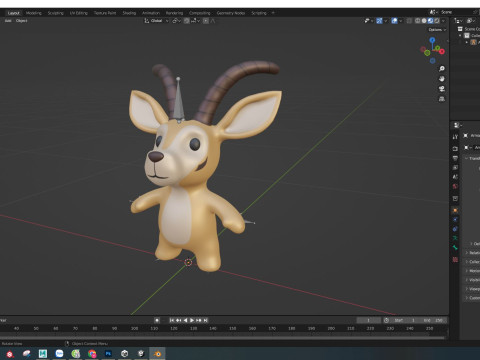
Task: Expand the armature object in outliner
Action: pos(467,42)
